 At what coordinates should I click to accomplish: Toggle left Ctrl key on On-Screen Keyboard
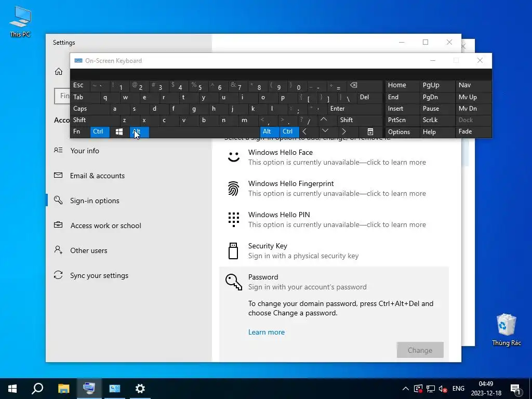(x=100, y=131)
